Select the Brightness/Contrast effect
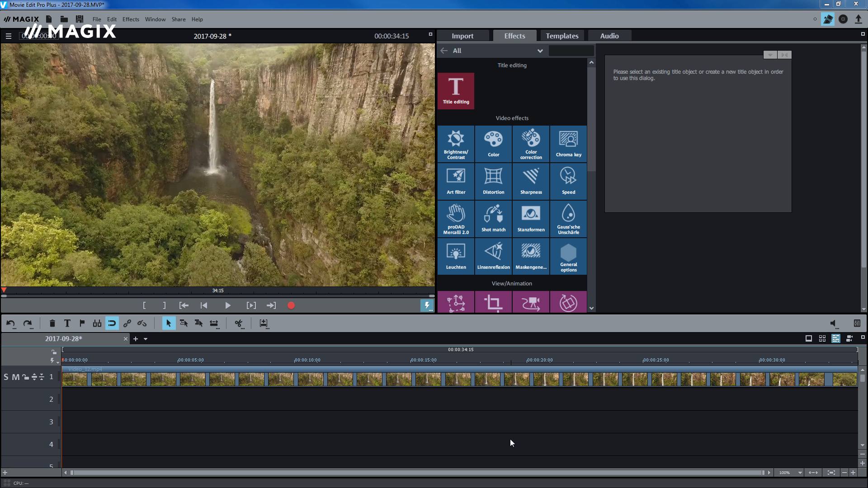This screenshot has width=868, height=488. 455,143
